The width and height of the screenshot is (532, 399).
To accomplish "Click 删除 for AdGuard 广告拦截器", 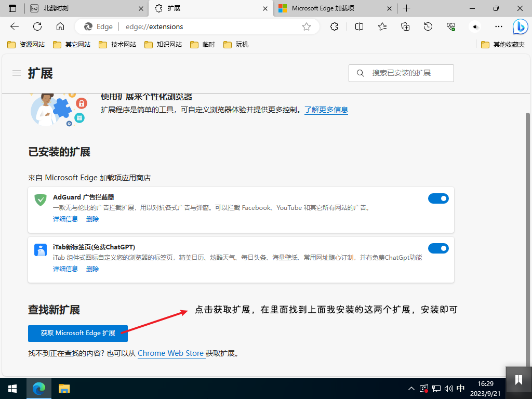I will 92,219.
